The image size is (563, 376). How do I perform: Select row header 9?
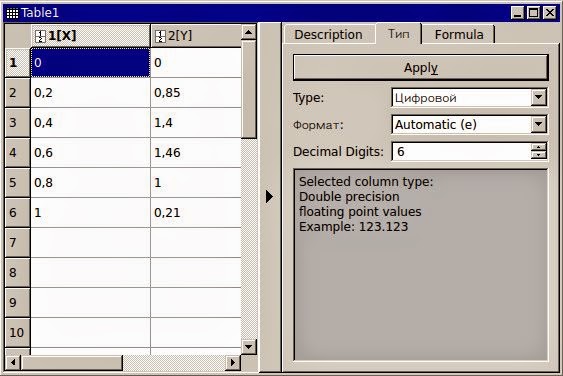[x=18, y=303]
